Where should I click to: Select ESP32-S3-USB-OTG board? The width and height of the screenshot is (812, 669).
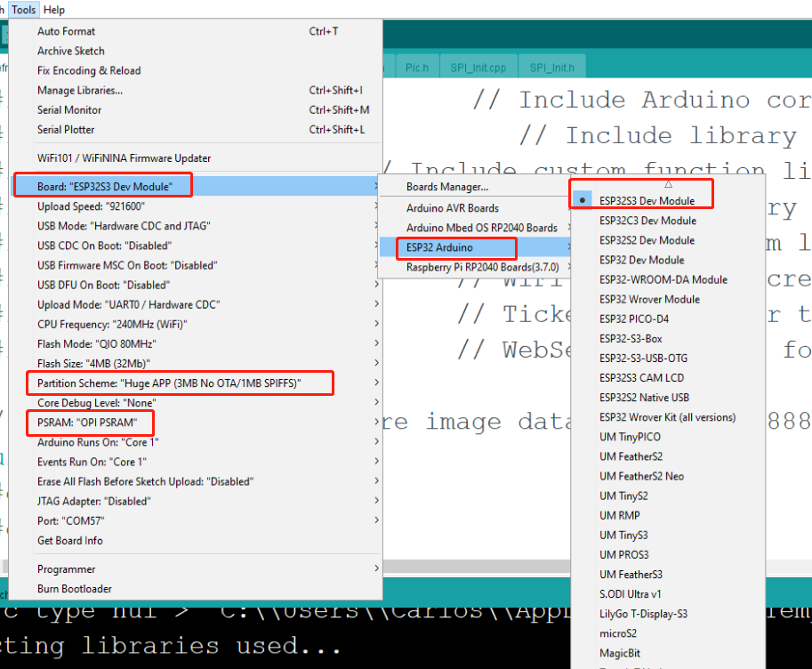click(x=668, y=359)
